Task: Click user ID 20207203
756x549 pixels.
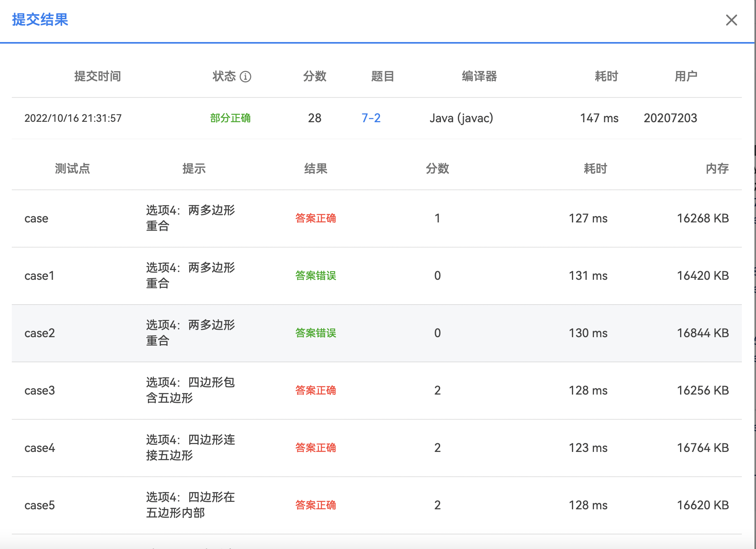Action: [670, 118]
